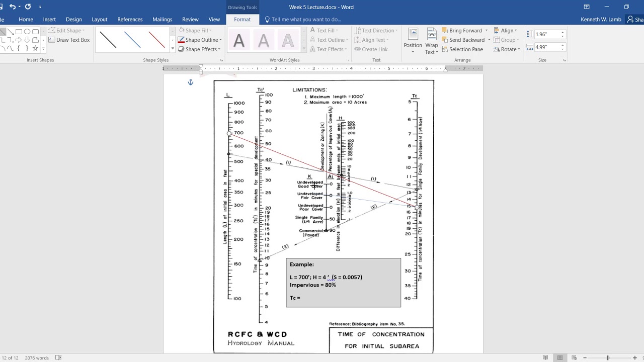Screen dimensions: 644x362
Task: Switch to Print Layout view icon
Action: click(x=560, y=358)
